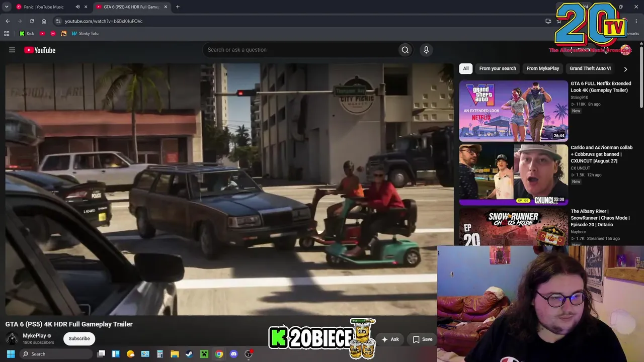Open the MykePlay channel name link
Image resolution: width=644 pixels, height=362 pixels.
click(34, 336)
